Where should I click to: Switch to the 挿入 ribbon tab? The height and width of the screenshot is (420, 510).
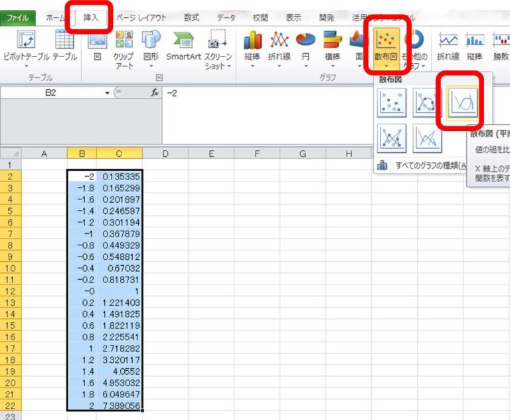[x=90, y=18]
